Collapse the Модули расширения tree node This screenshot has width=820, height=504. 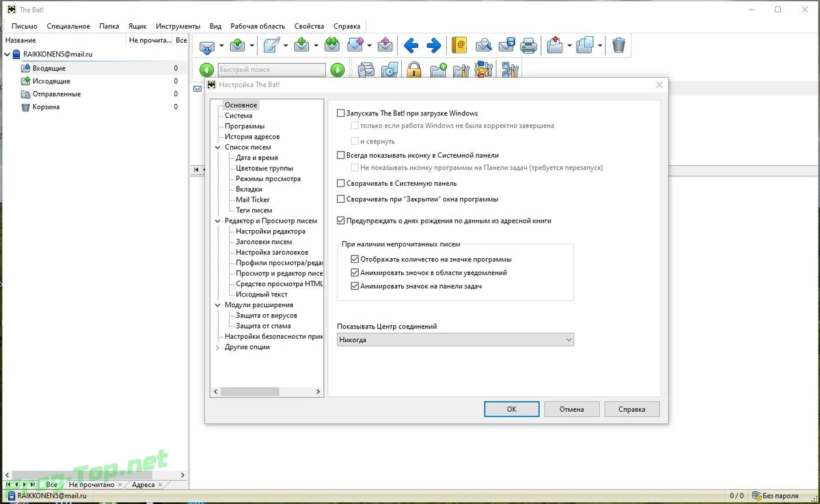(x=217, y=305)
